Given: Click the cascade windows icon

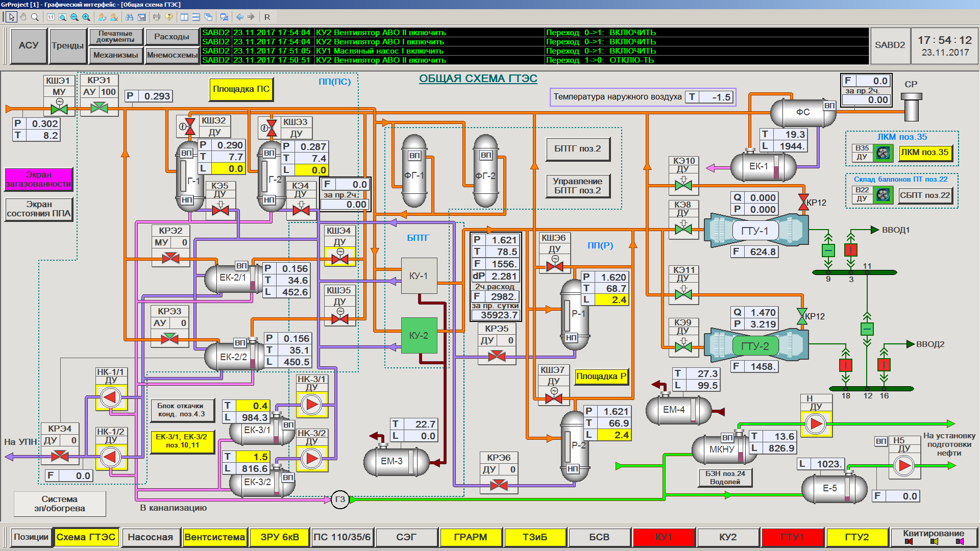Looking at the screenshot, I should point(208,17).
